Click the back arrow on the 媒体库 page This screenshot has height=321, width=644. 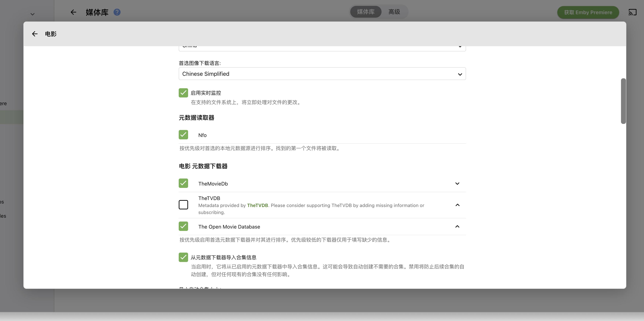pos(73,12)
